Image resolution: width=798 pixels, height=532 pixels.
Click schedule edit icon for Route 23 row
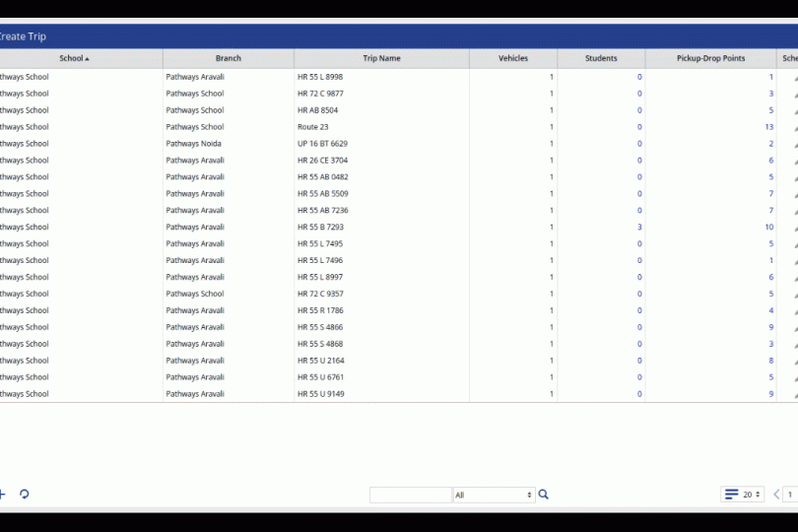click(794, 128)
